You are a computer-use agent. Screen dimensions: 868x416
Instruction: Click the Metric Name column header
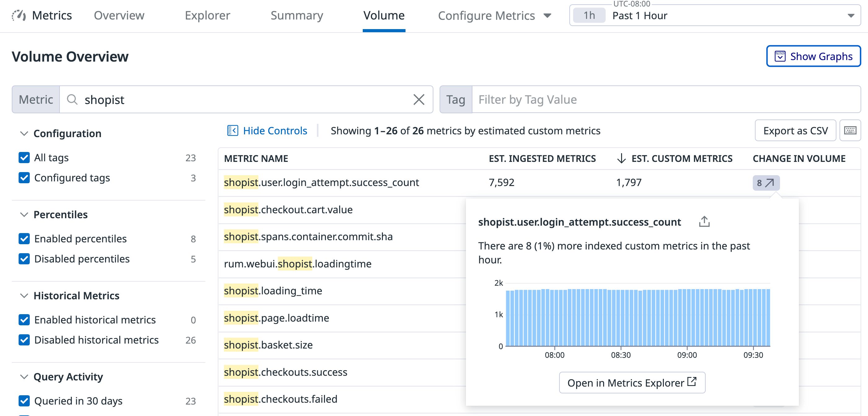256,158
